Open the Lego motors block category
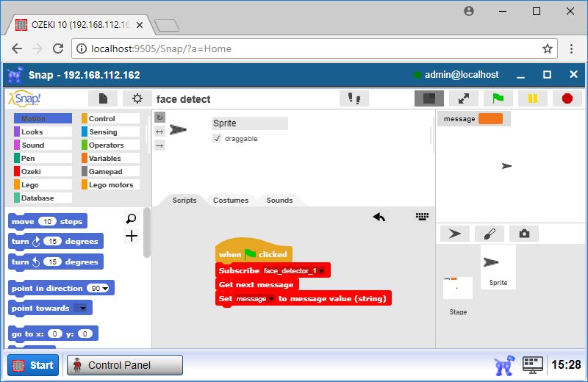 coord(110,185)
